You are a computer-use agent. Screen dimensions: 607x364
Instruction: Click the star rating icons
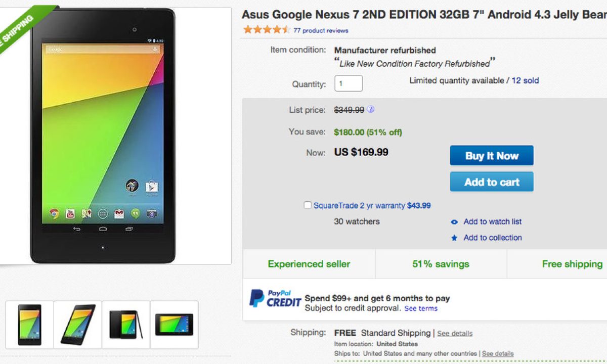(x=266, y=30)
